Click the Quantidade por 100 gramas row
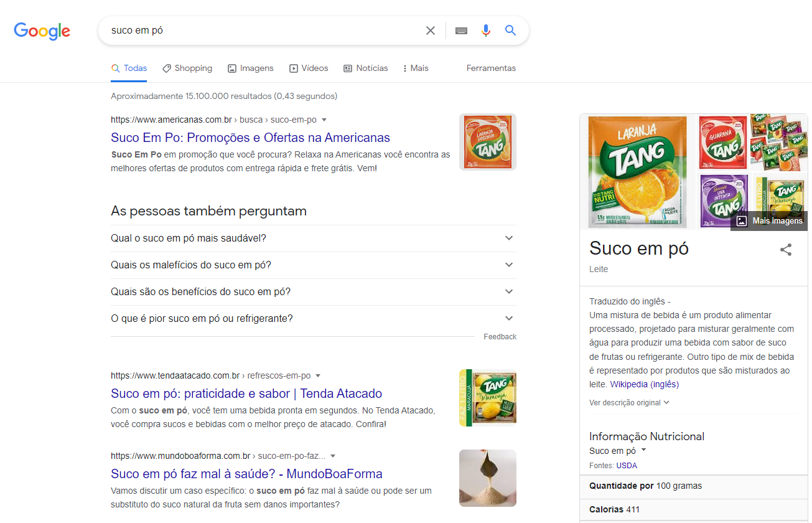 (695, 486)
